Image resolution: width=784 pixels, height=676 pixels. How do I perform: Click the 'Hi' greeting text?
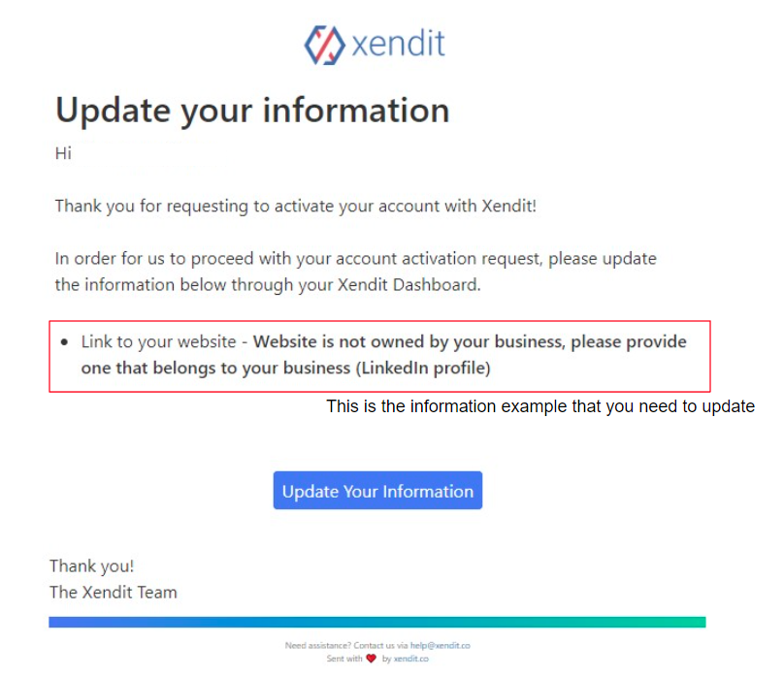(x=63, y=153)
